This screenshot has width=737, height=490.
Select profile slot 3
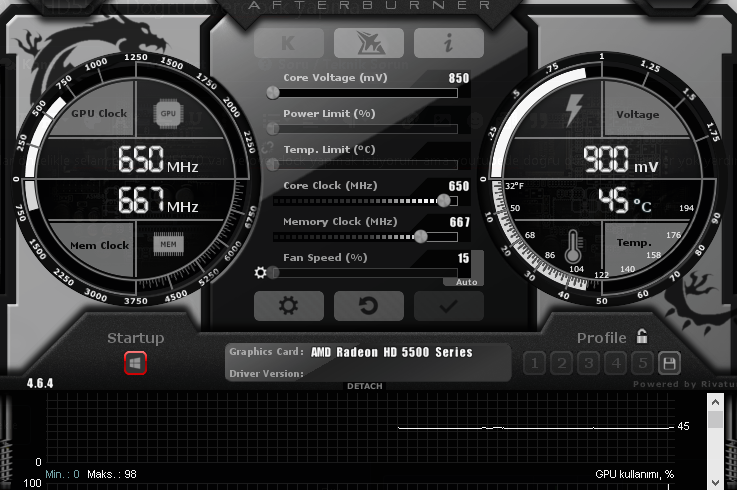(588, 363)
